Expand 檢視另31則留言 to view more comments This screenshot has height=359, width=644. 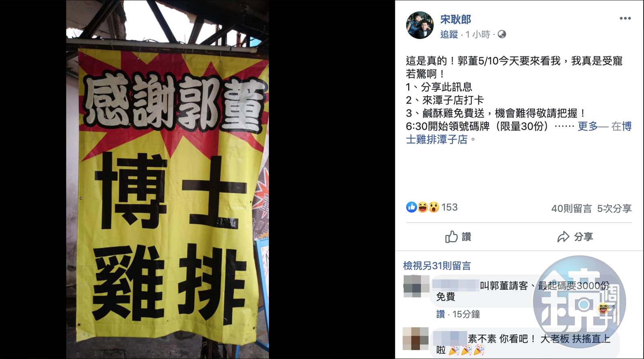pyautogui.click(x=437, y=266)
